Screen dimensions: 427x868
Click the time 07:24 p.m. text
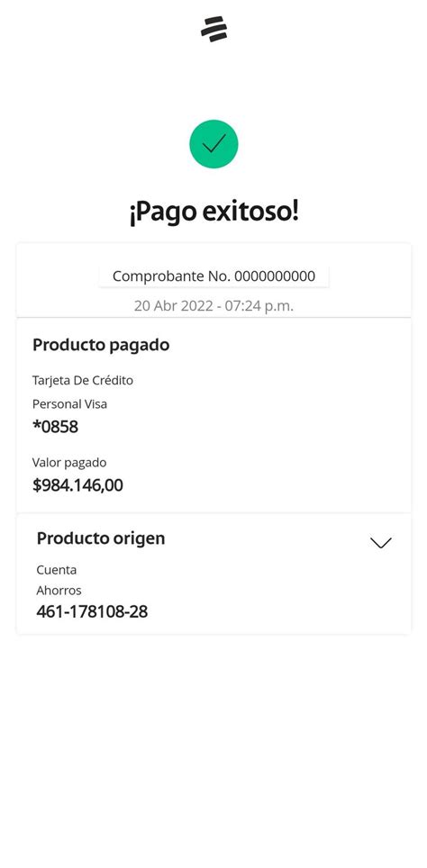click(259, 305)
